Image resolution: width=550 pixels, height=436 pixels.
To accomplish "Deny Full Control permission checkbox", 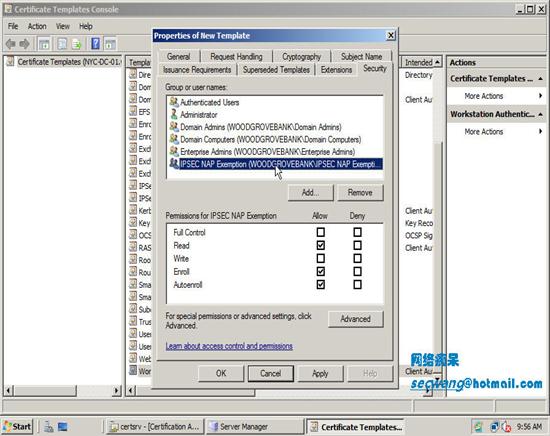I will [x=357, y=232].
